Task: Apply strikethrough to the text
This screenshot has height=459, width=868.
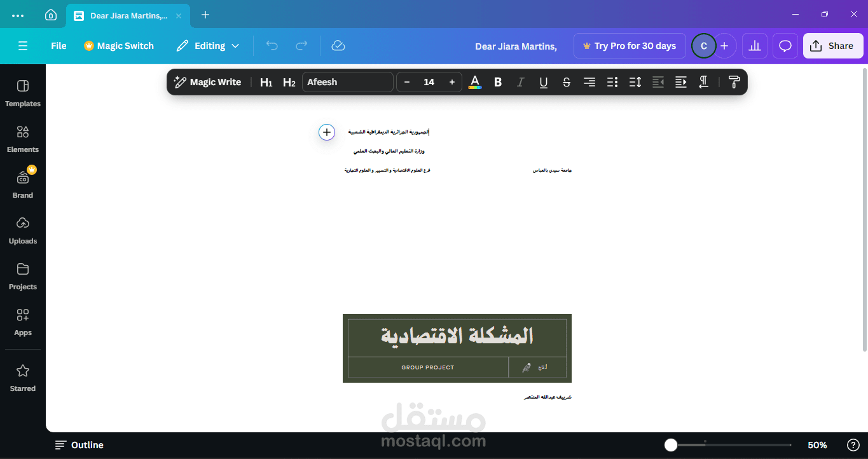Action: [566, 81]
